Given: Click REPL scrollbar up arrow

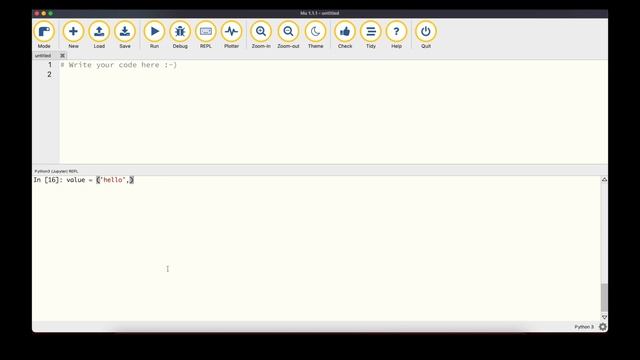Looking at the screenshot, I should point(604,180).
